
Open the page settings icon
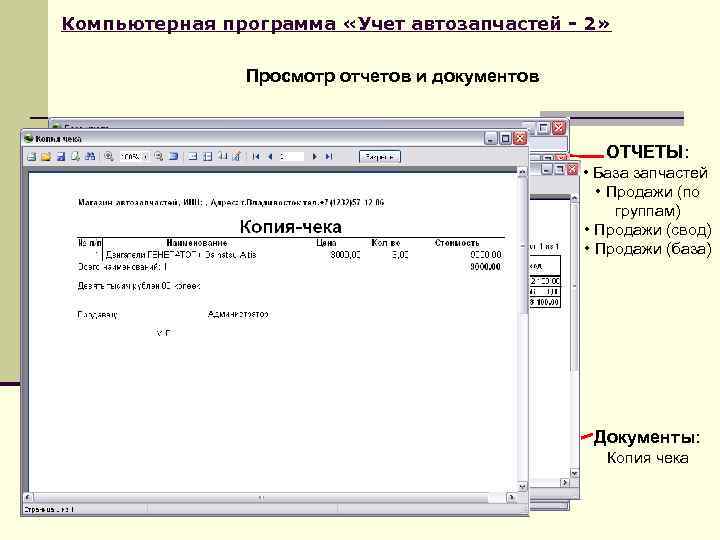click(x=222, y=157)
